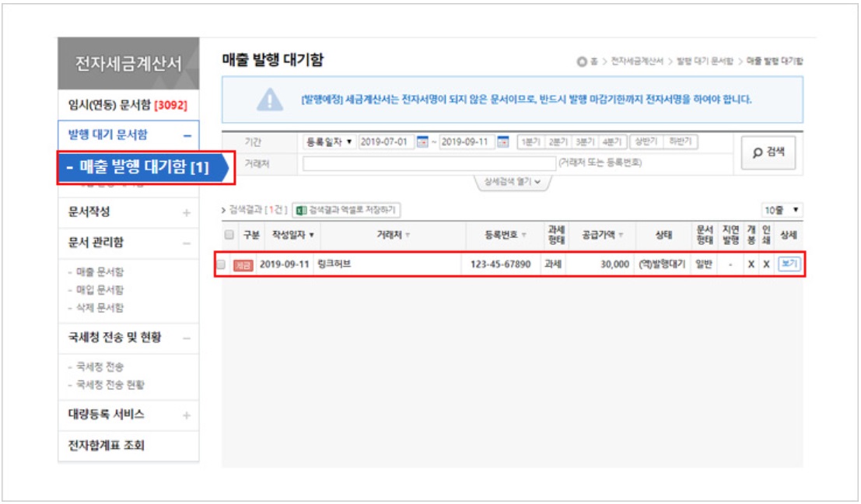The width and height of the screenshot is (861, 504).
Task: Click the 전자세금계산서 breadcrumb link
Action: 637,61
